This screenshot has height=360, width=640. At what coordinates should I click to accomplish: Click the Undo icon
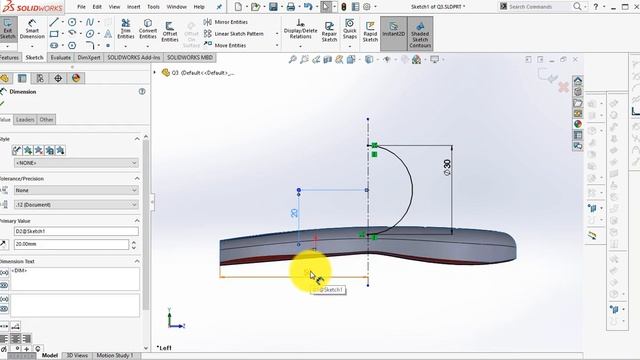pos(308,7)
